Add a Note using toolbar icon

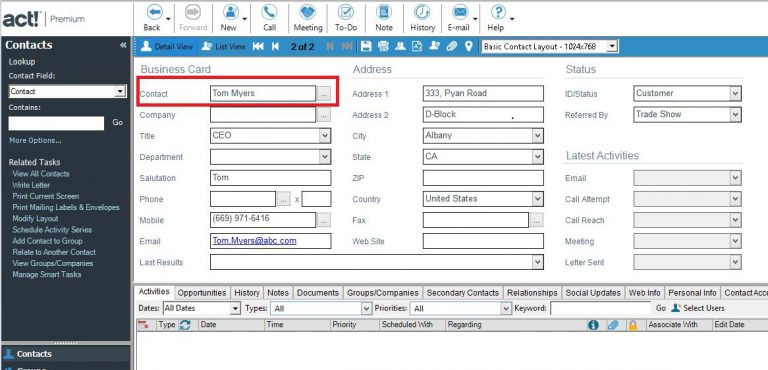pyautogui.click(x=384, y=12)
